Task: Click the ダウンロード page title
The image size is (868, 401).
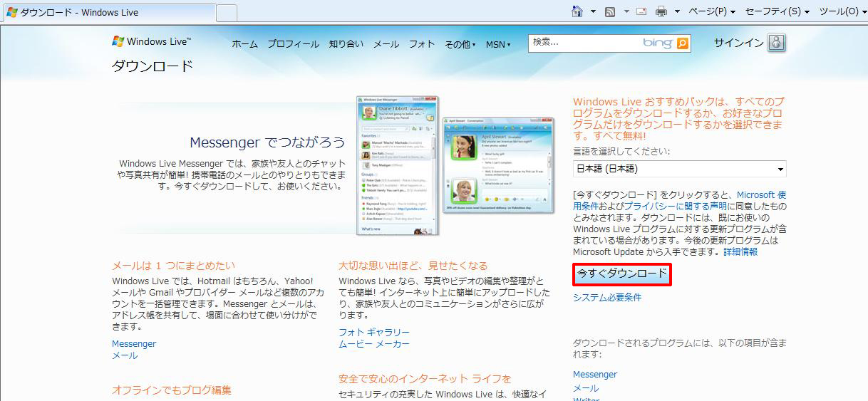Action: [153, 66]
